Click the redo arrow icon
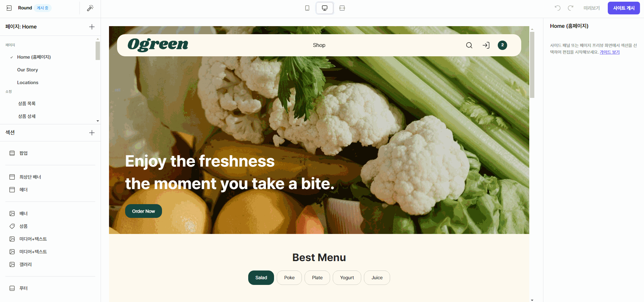644x302 pixels. tap(571, 8)
